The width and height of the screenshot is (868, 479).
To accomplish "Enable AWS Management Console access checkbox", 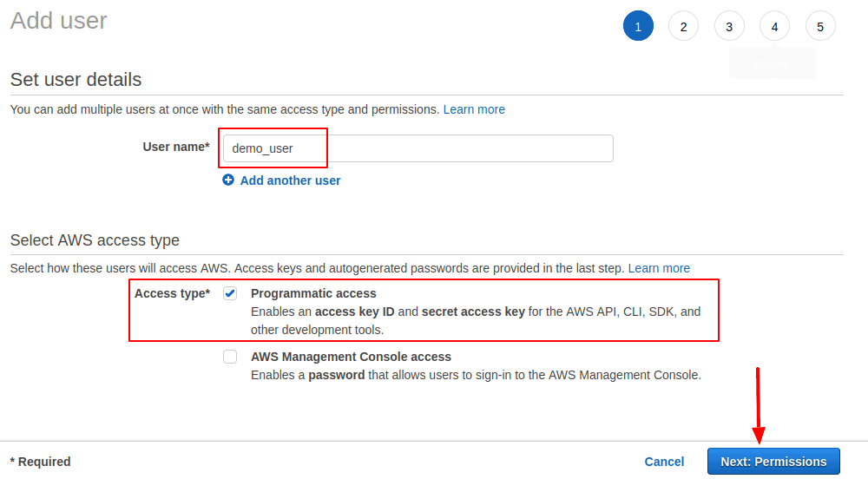I will (x=230, y=357).
